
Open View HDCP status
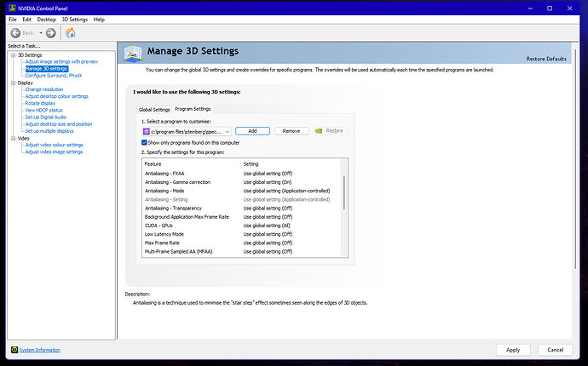click(43, 110)
